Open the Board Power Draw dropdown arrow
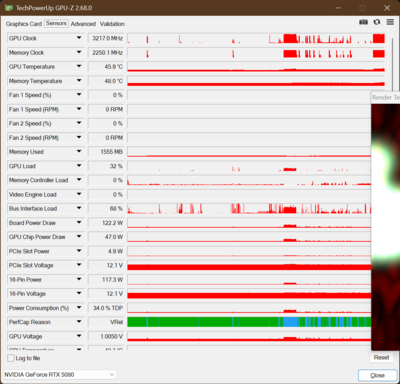Image resolution: width=400 pixels, height=384 pixels. tap(79, 223)
